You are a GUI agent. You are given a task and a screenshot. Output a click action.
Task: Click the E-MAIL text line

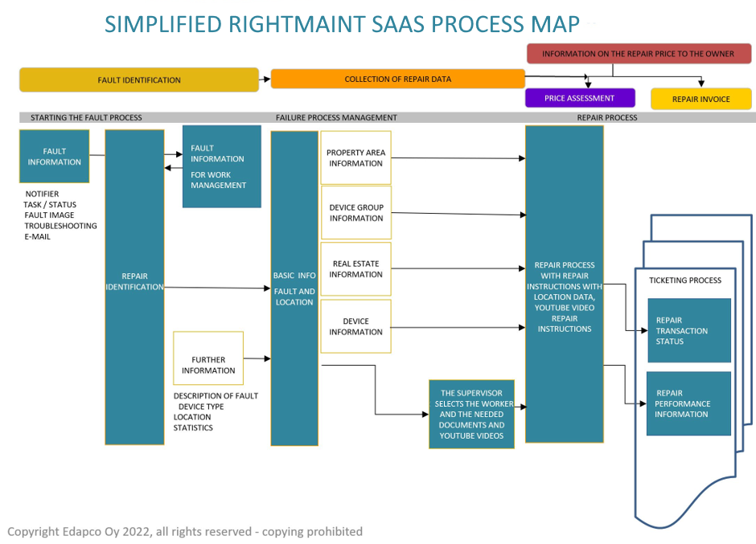(38, 236)
